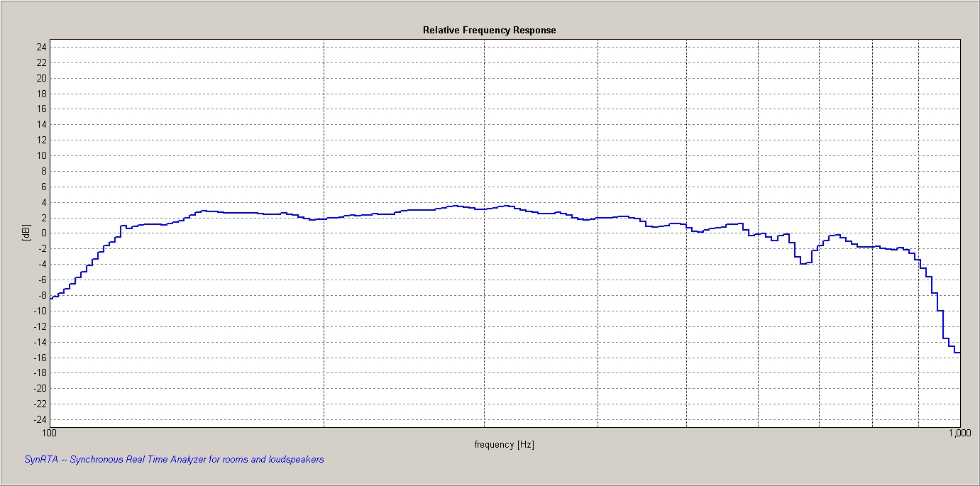Click the '0' dB axis label
This screenshot has height=486, width=980.
[x=44, y=233]
